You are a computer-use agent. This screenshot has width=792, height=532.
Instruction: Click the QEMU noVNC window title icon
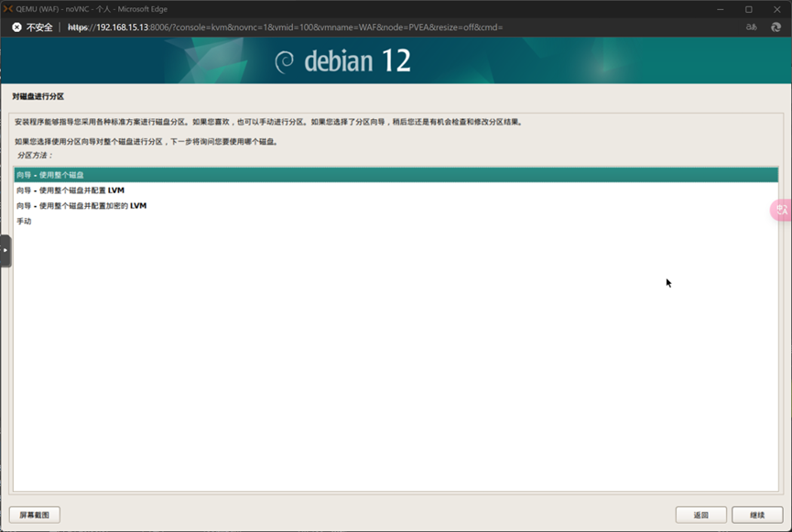coord(8,9)
